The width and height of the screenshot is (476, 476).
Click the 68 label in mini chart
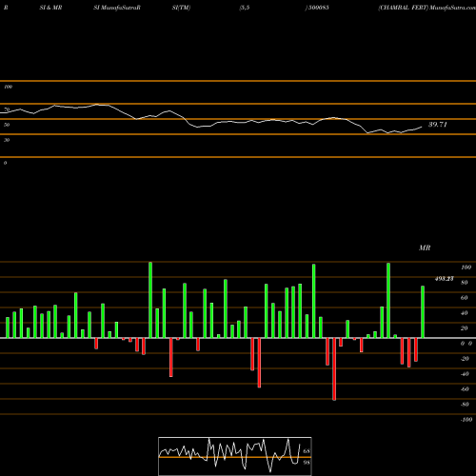click(307, 451)
